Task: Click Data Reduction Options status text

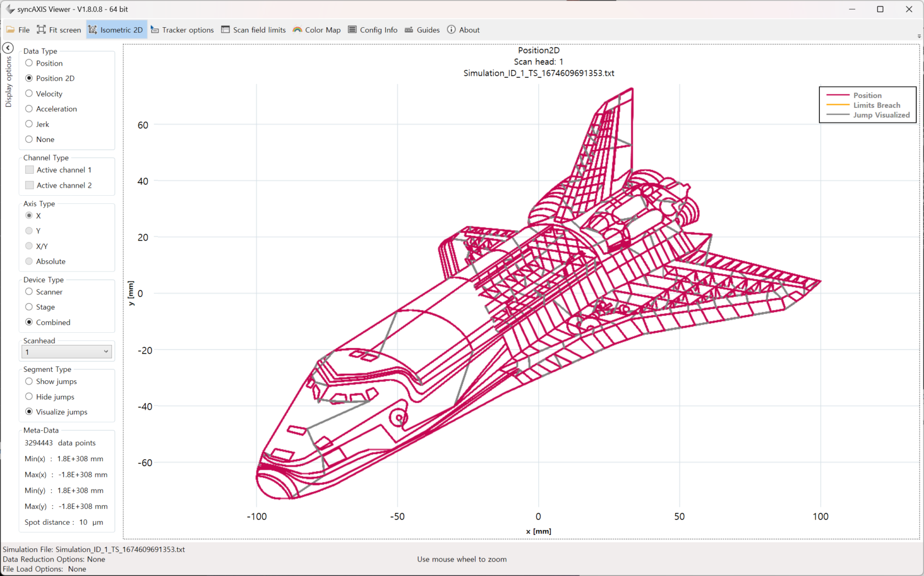Action: (x=54, y=559)
